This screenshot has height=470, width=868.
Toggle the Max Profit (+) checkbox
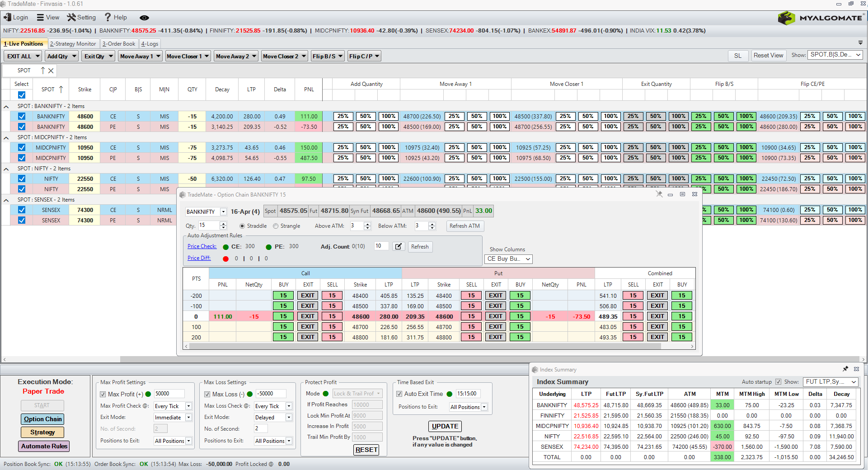(103, 394)
